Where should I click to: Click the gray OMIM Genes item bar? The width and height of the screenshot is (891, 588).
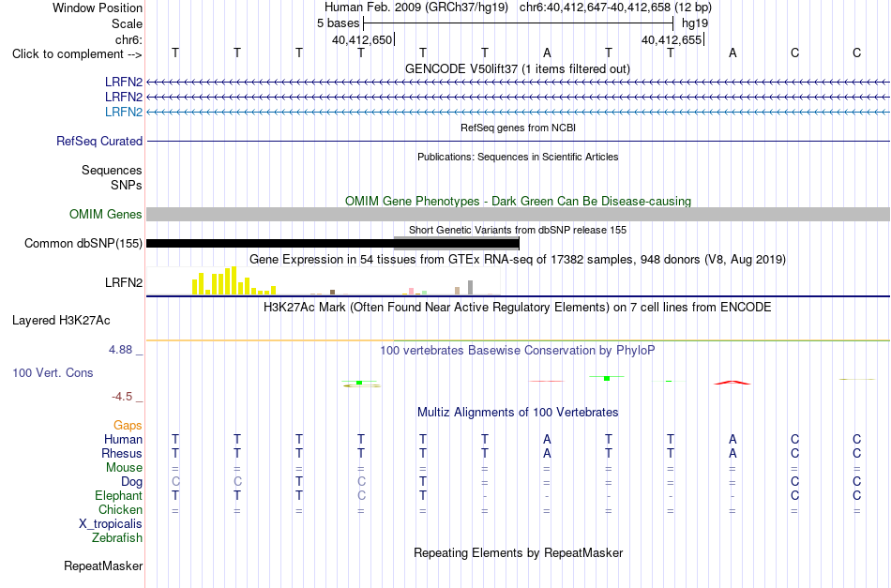518,214
